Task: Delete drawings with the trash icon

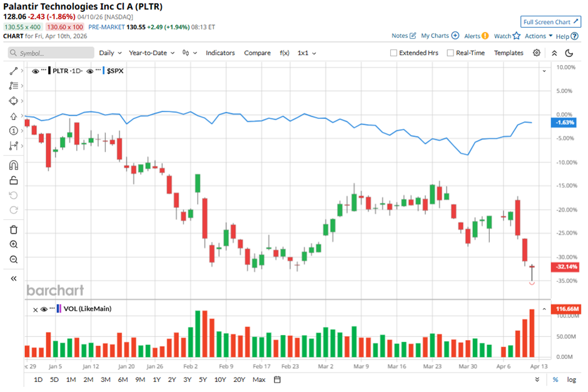Action: pos(14,230)
